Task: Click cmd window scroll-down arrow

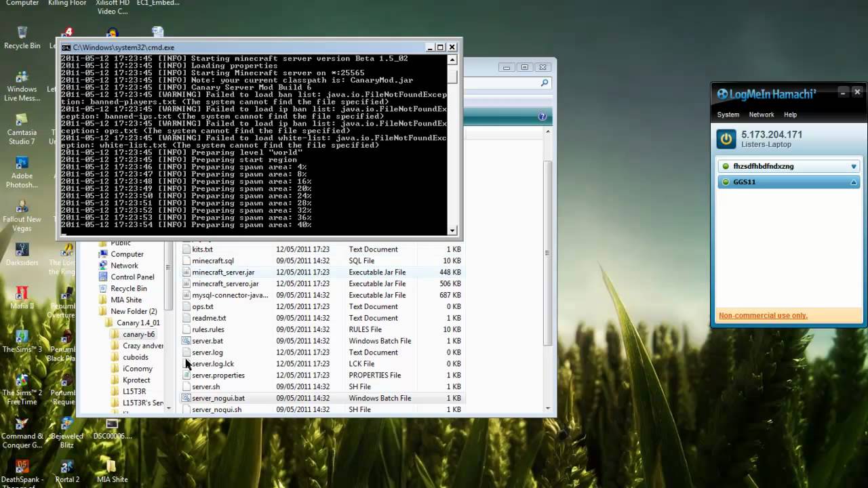Action: point(452,230)
